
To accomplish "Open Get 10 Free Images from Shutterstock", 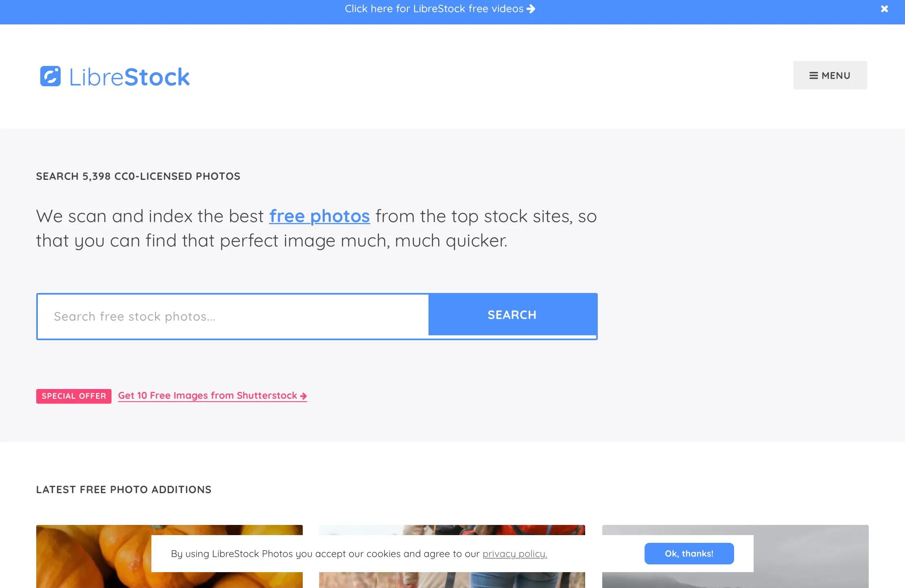I will pos(208,396).
